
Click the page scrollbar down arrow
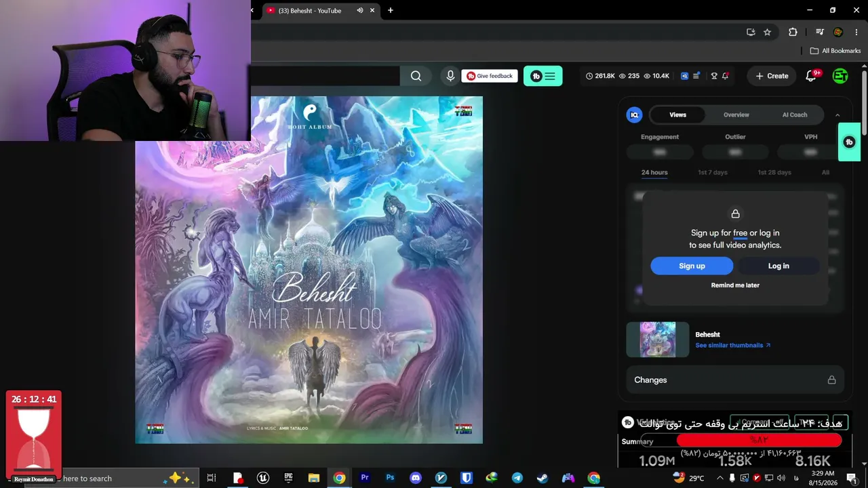pyautogui.click(x=864, y=464)
